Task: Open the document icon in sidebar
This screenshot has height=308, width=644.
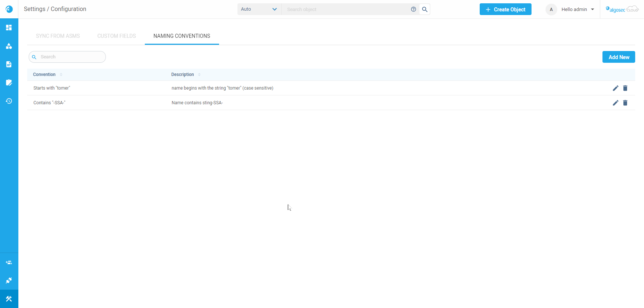Action: coord(9,64)
